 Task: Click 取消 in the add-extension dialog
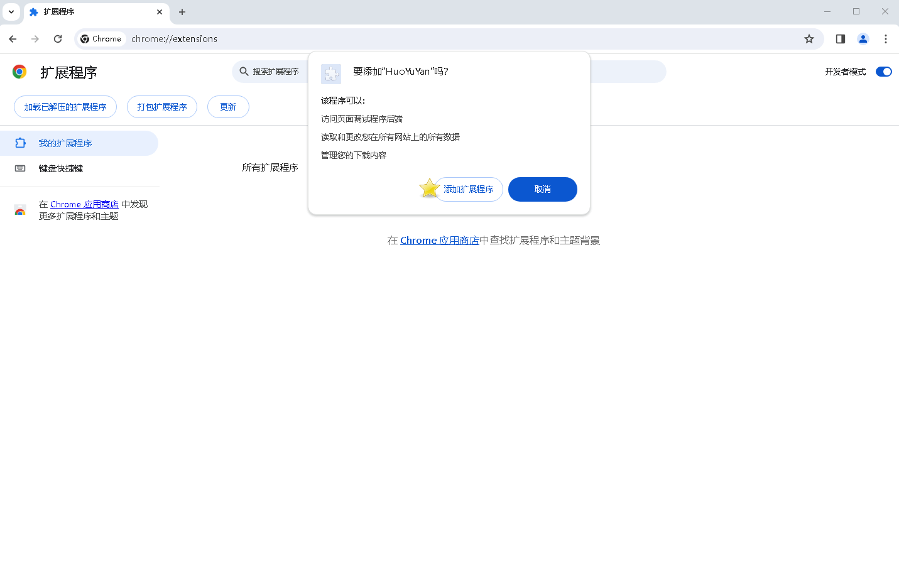tap(543, 189)
